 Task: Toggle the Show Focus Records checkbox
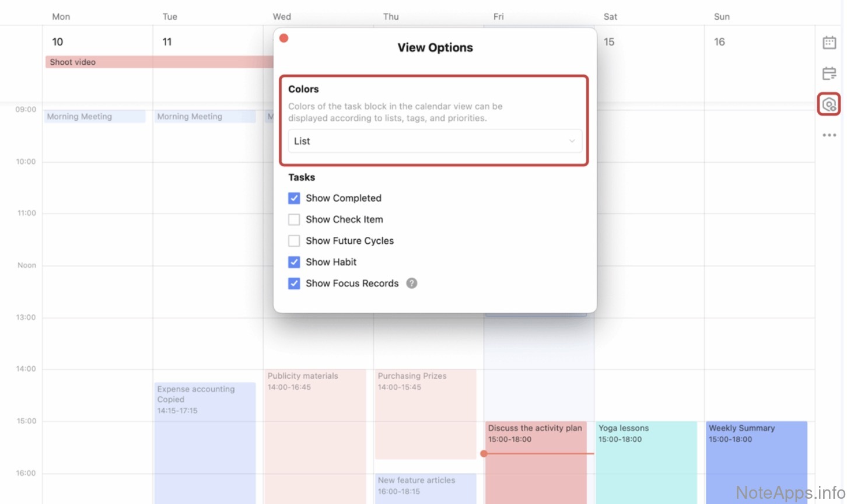[294, 283]
